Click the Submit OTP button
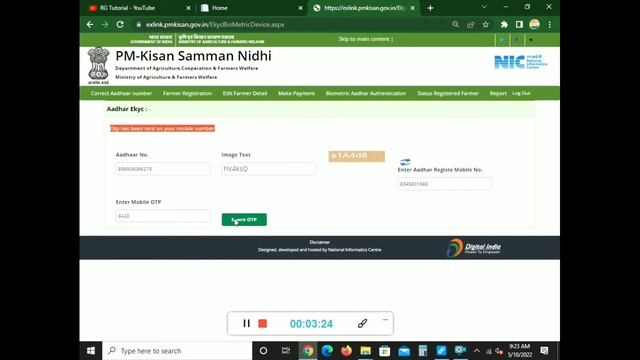This screenshot has height=360, width=640. (244, 220)
